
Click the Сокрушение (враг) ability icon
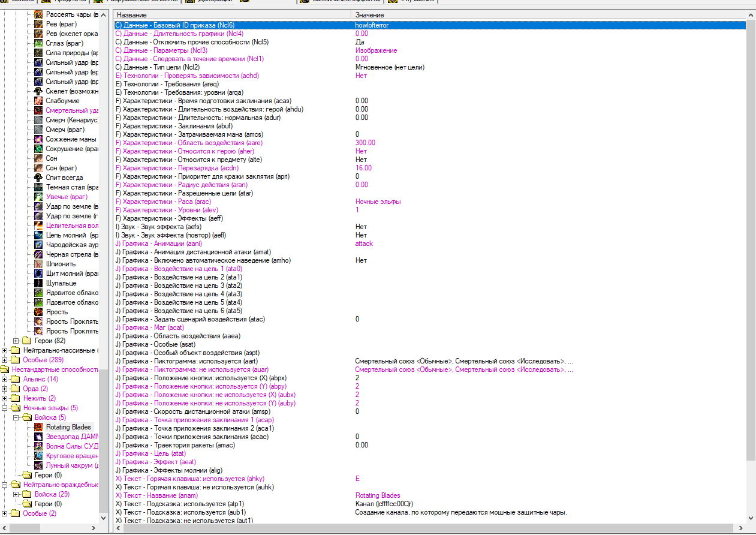click(x=38, y=149)
